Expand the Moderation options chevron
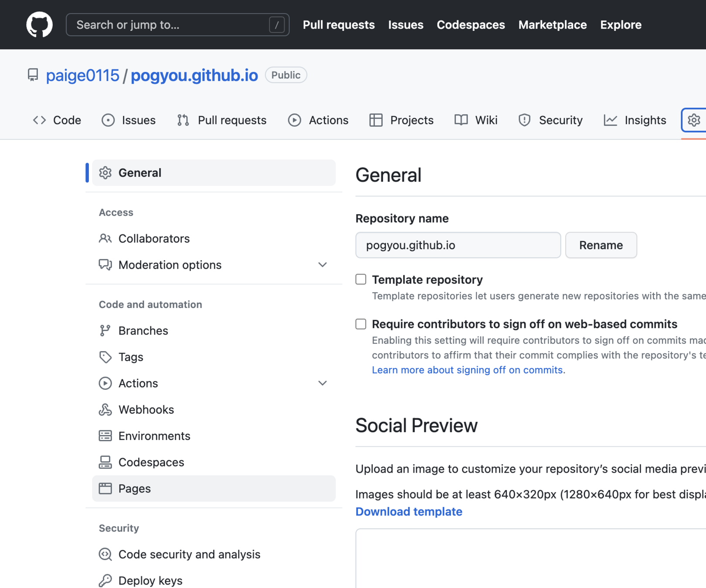Viewport: 706px width, 588px height. pyautogui.click(x=322, y=265)
